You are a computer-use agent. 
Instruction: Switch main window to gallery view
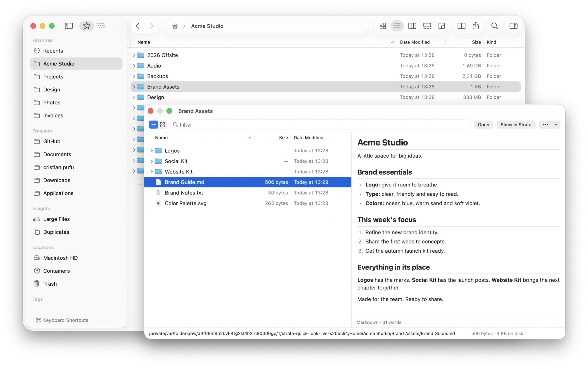[x=427, y=26]
